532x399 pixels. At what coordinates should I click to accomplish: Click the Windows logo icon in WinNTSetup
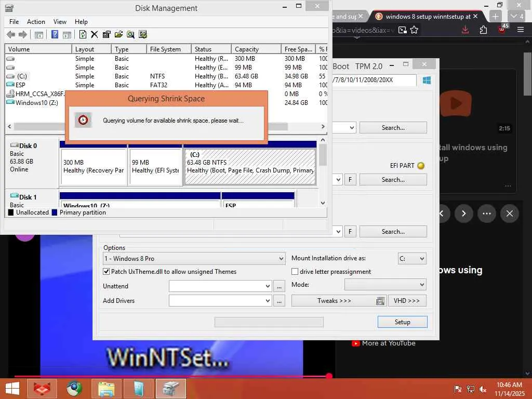427,80
